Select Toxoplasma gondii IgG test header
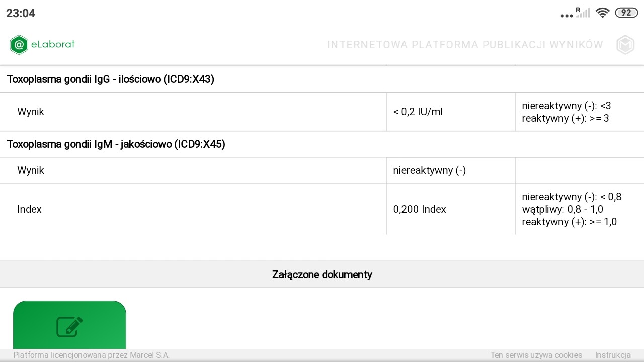The height and width of the screenshot is (362, 644). (111, 79)
